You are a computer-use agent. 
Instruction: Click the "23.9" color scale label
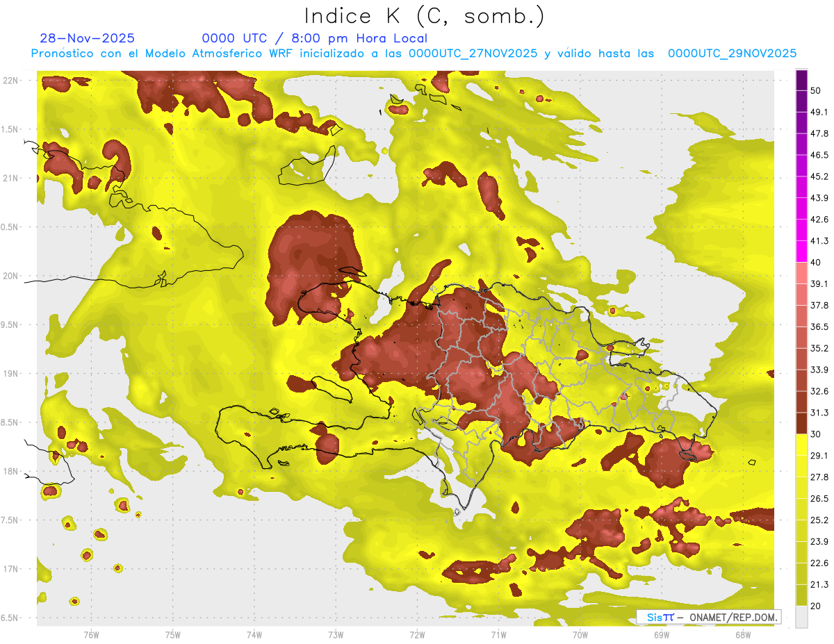[819, 542]
